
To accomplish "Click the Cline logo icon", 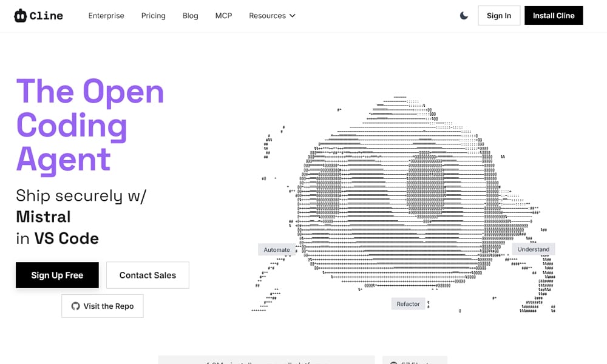I will click(x=21, y=16).
